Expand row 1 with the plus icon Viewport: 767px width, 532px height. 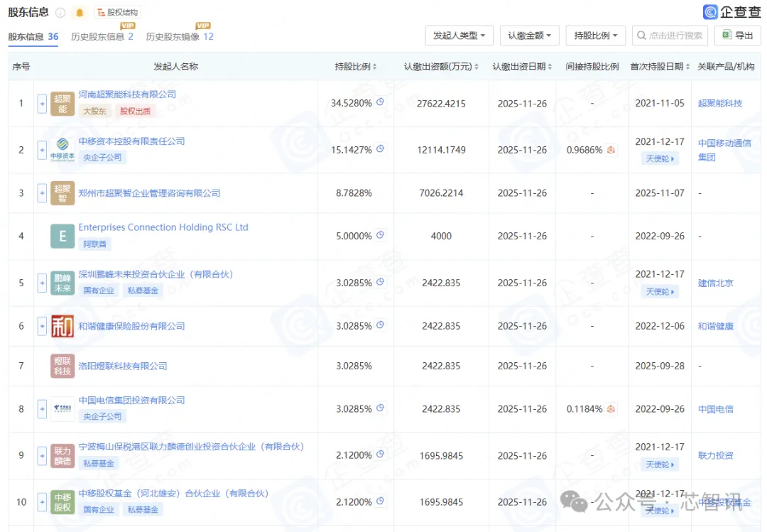tap(42, 103)
